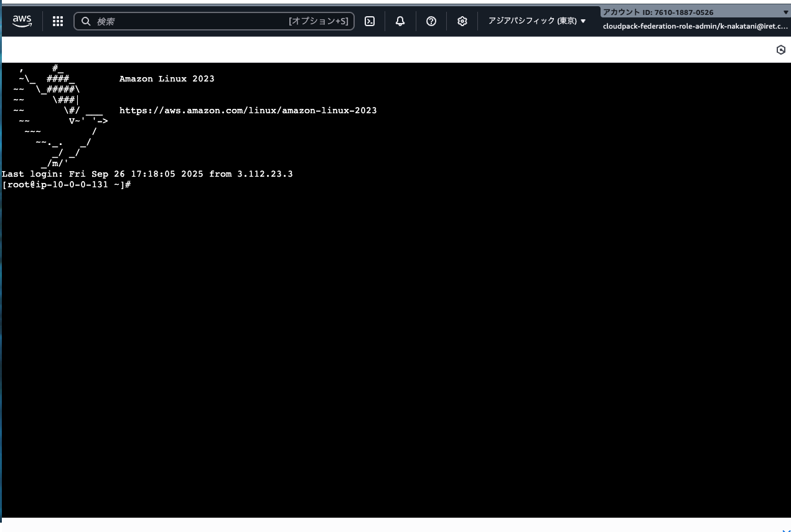Open the settings gear menu
Image resolution: width=791 pixels, height=532 pixels.
click(462, 21)
